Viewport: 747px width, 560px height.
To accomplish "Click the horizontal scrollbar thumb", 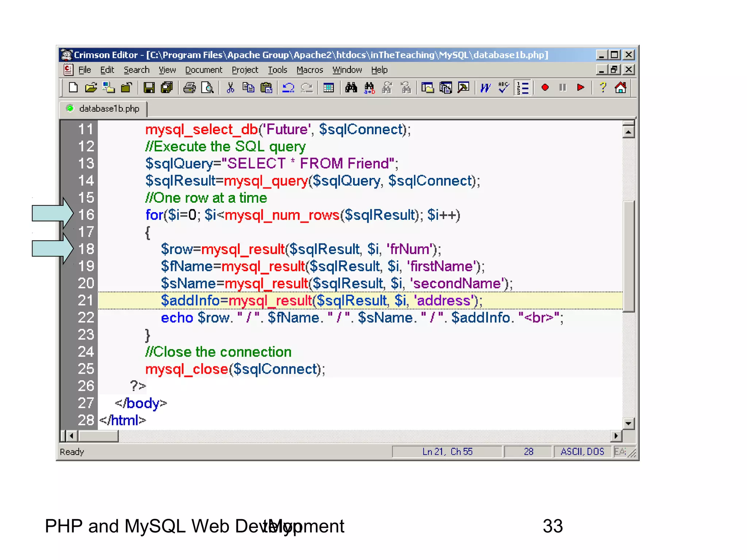I will (x=98, y=436).
